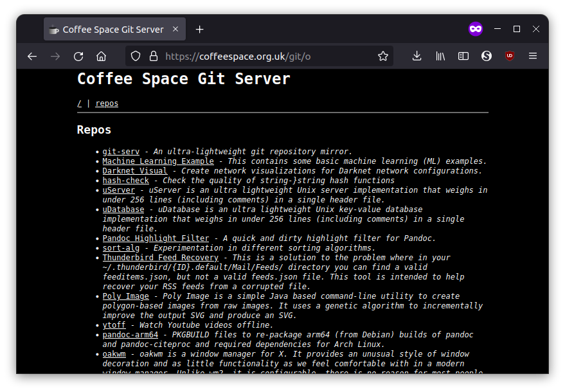Click text 'An ultra-lightweight git repository mirror.'
Image resolution: width=565 pixels, height=392 pixels.
point(253,152)
